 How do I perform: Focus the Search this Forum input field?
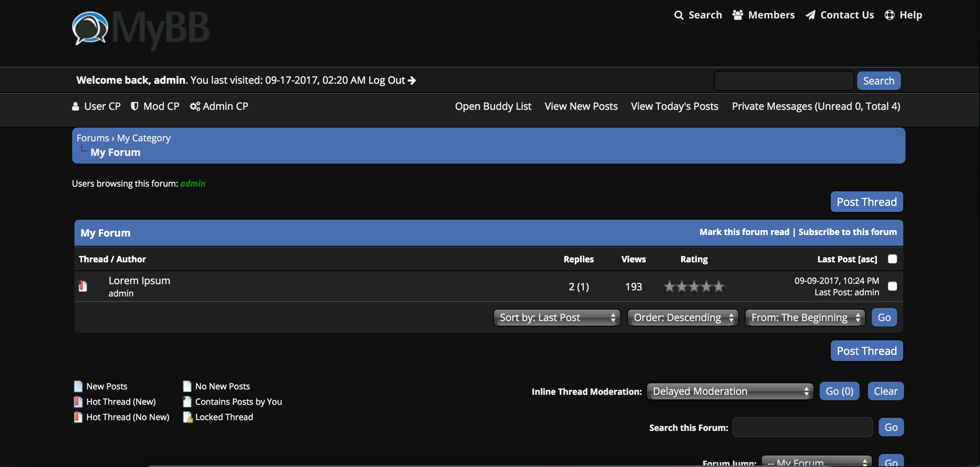pos(802,427)
